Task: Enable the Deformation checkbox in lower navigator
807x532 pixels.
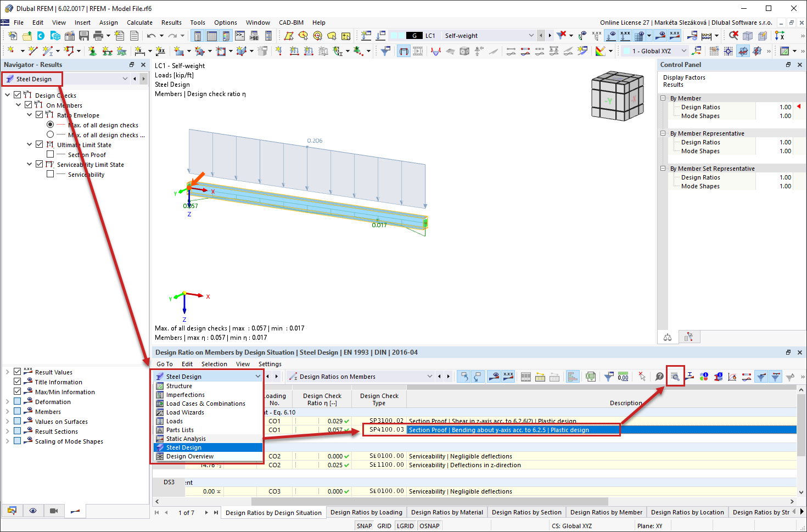Action: coord(17,401)
